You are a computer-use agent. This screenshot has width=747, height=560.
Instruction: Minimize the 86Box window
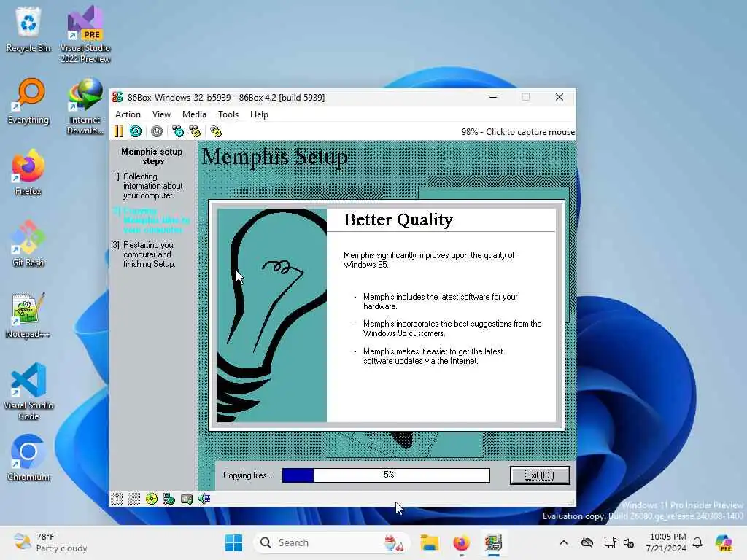pos(494,97)
